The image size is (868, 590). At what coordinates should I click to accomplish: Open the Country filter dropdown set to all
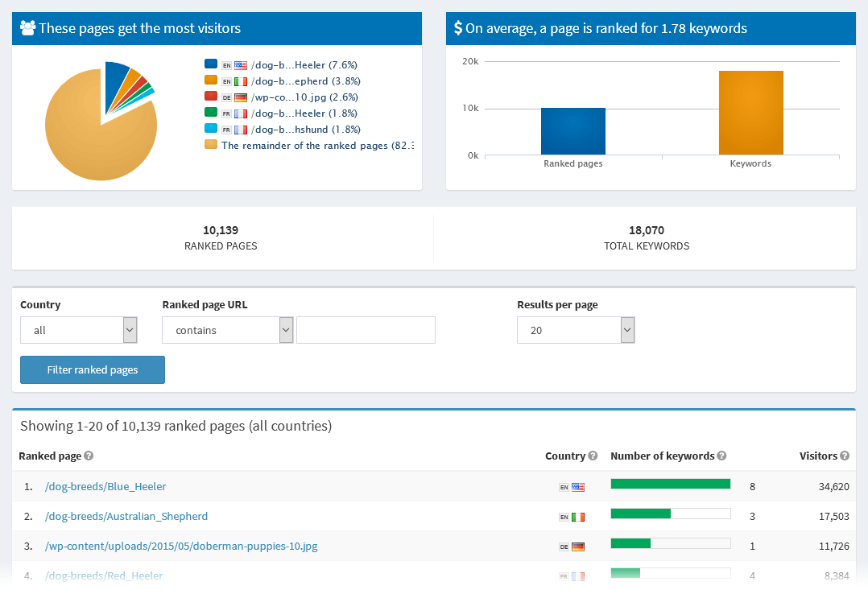[78, 330]
